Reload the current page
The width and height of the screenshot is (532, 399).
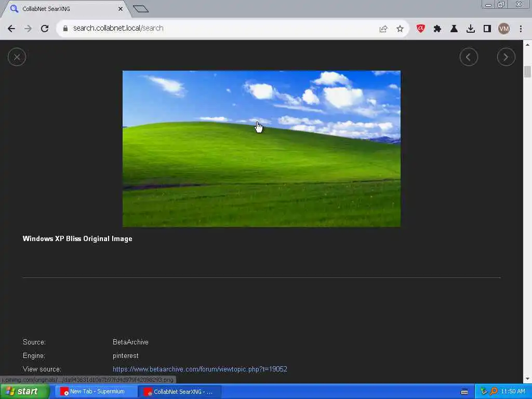[x=45, y=29]
